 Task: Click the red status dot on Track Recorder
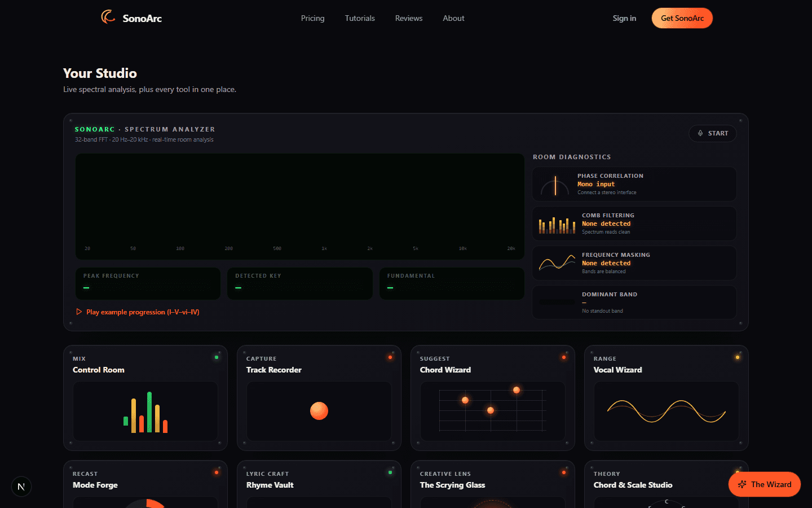[x=390, y=357]
